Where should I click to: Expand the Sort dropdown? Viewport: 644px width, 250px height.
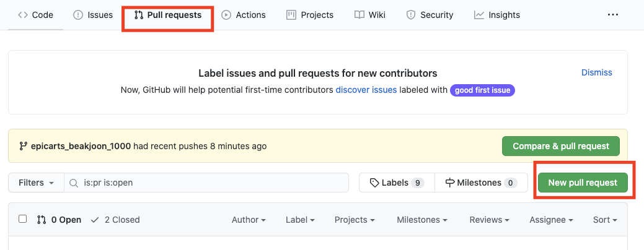pos(605,220)
